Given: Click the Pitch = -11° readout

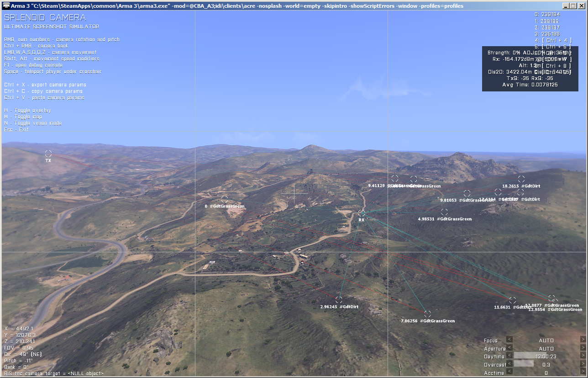Looking at the screenshot, I should [x=18, y=361].
